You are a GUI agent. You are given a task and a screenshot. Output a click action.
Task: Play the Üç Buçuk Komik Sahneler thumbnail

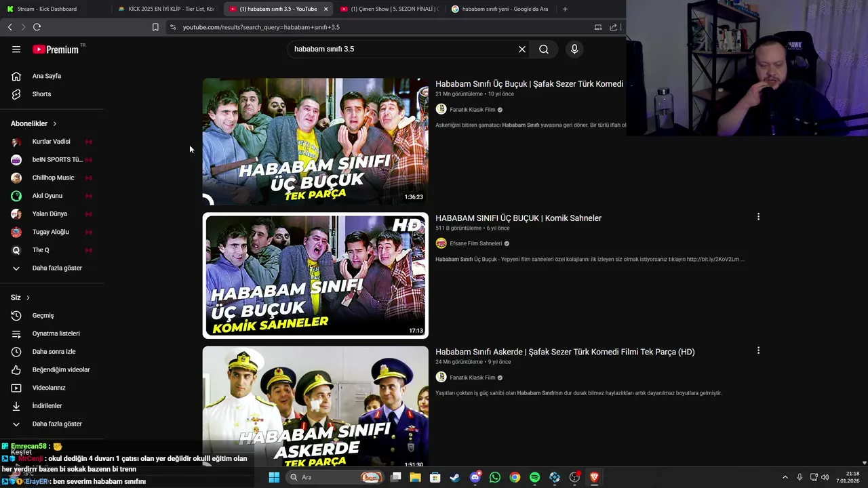pyautogui.click(x=315, y=276)
